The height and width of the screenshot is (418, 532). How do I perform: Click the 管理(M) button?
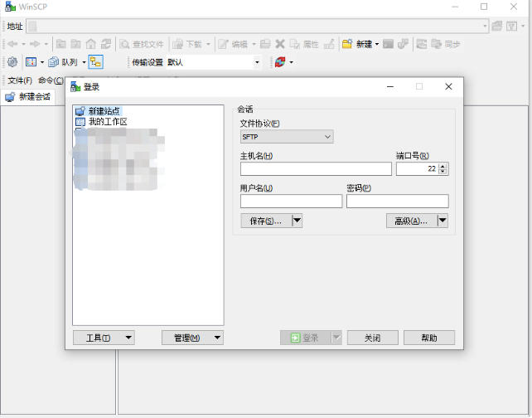click(192, 338)
